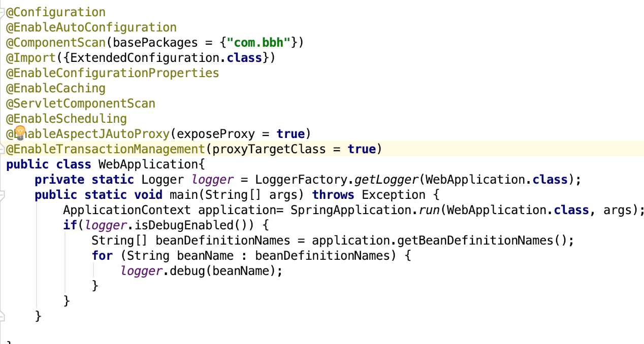
Task: Click the void keyword
Action: [x=148, y=195]
